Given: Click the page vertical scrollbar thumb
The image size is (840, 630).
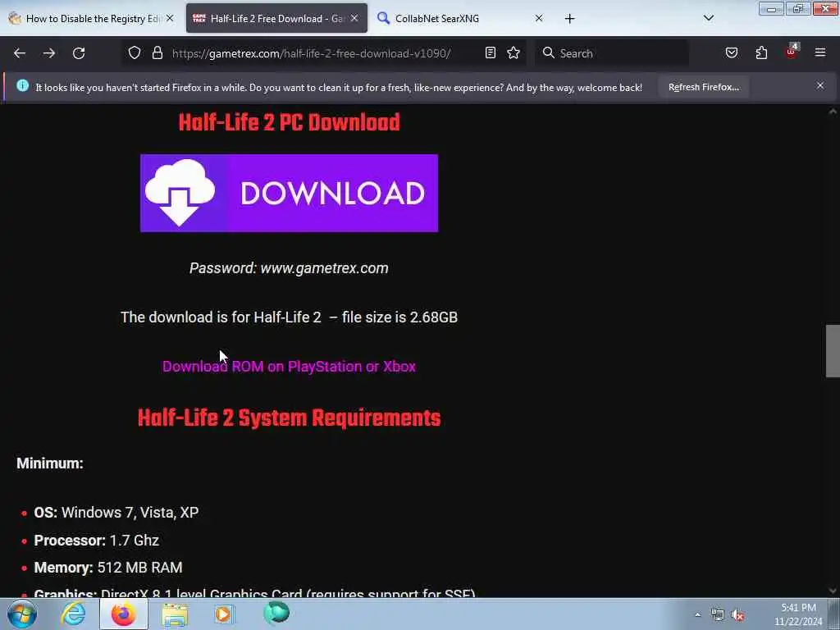Looking at the screenshot, I should pos(833,351).
